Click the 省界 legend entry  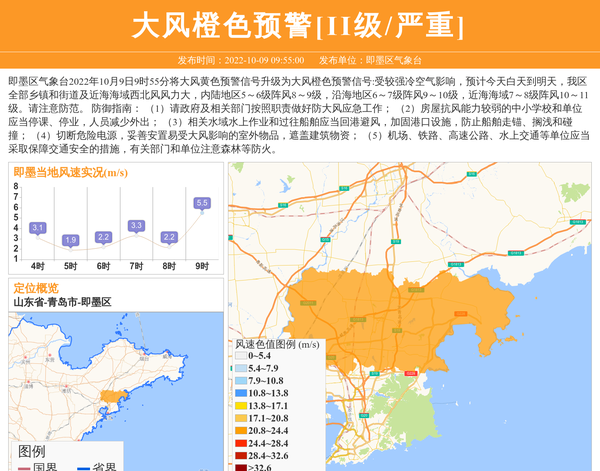point(97,467)
